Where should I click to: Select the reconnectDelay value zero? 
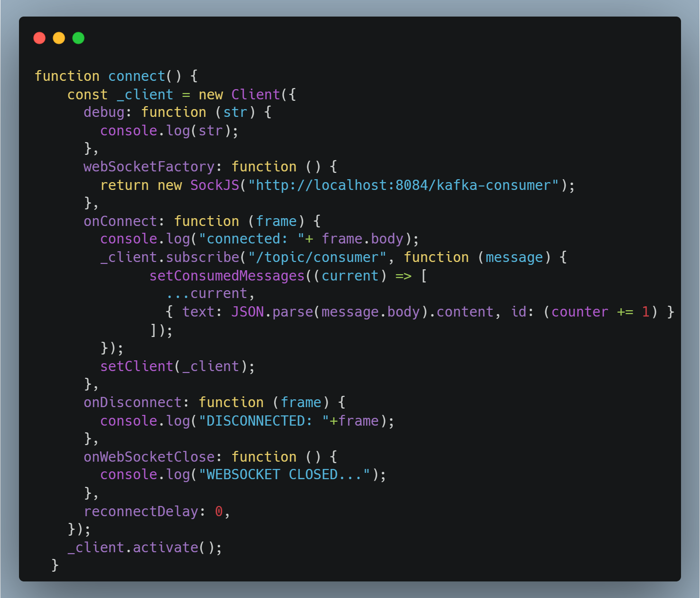pyautogui.click(x=219, y=511)
